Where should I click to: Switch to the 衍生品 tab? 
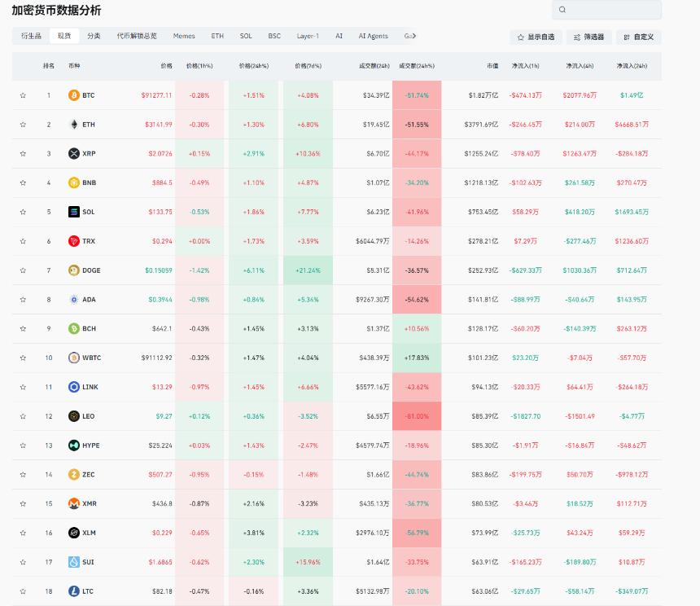click(31, 36)
